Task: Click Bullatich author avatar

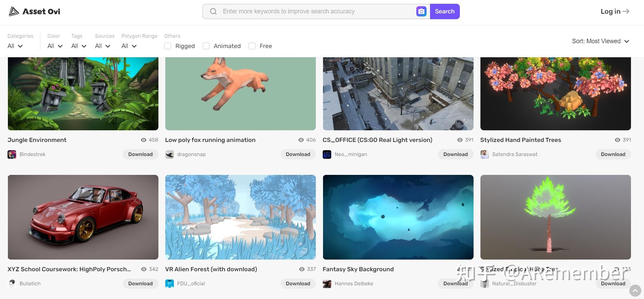Action: [x=12, y=284]
